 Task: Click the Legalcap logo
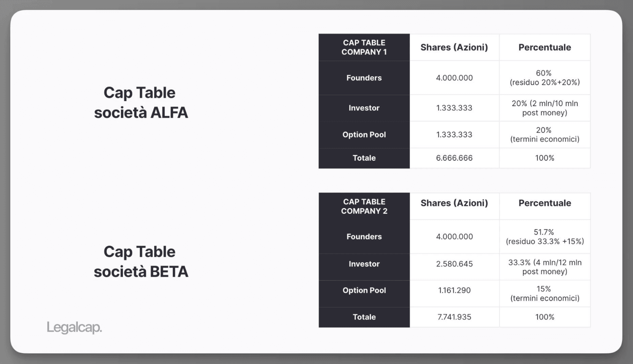click(74, 327)
